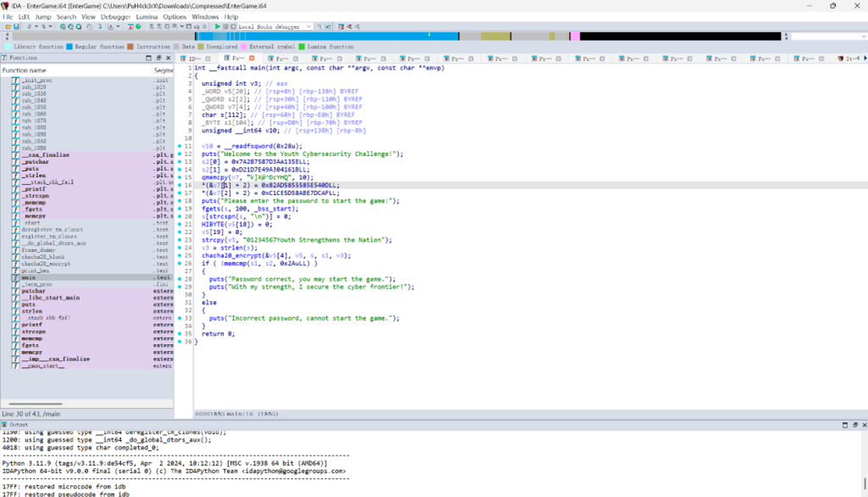The height and width of the screenshot is (497, 868).
Task: Click the Function name column header
Action: [x=25, y=70]
